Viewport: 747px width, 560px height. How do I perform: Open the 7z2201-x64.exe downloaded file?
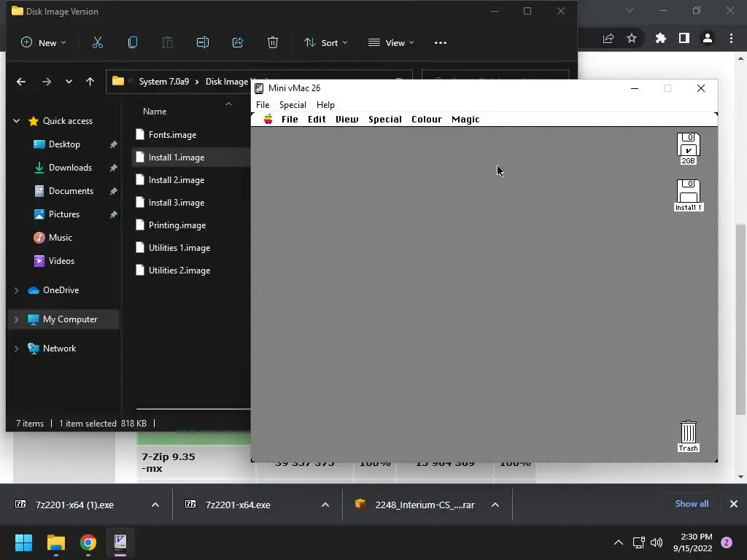click(x=238, y=505)
